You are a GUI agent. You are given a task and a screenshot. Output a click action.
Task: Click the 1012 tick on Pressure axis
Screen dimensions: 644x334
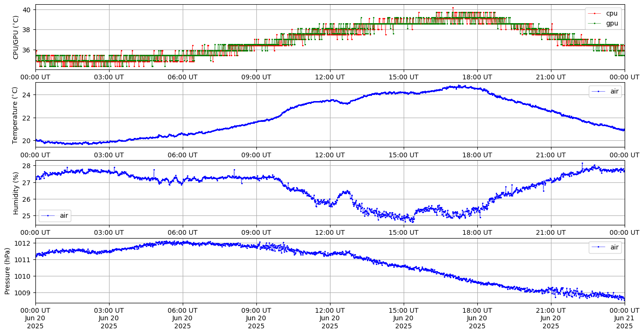(x=23, y=243)
